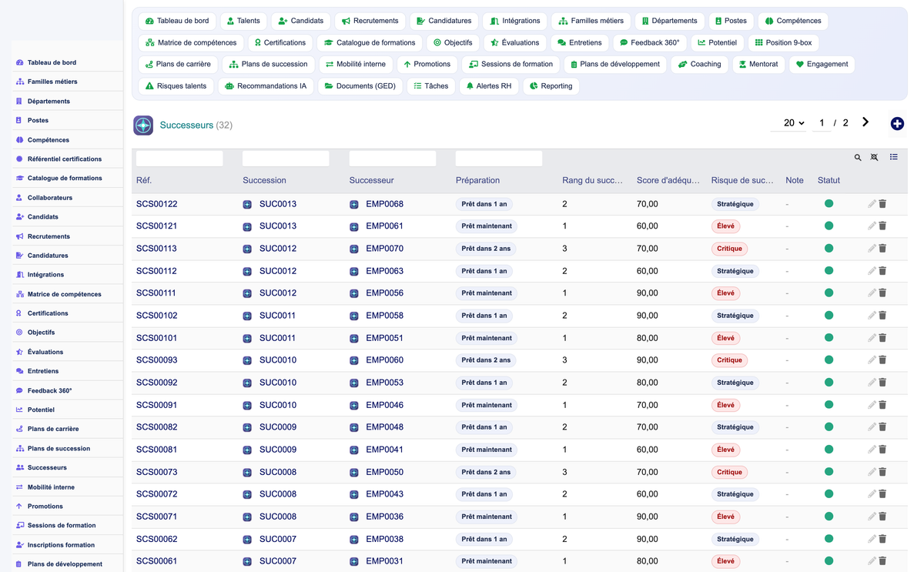Viewport: 924px width, 572px height.
Task: Click the trash icon for SCS00111
Action: [882, 293]
